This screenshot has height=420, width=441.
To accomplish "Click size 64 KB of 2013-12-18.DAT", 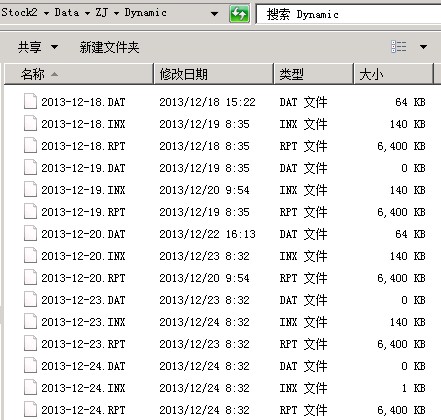I will click(x=410, y=102).
